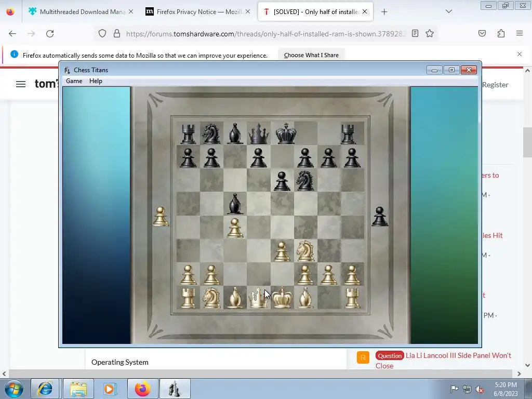Click the black rook on a8

(188, 134)
